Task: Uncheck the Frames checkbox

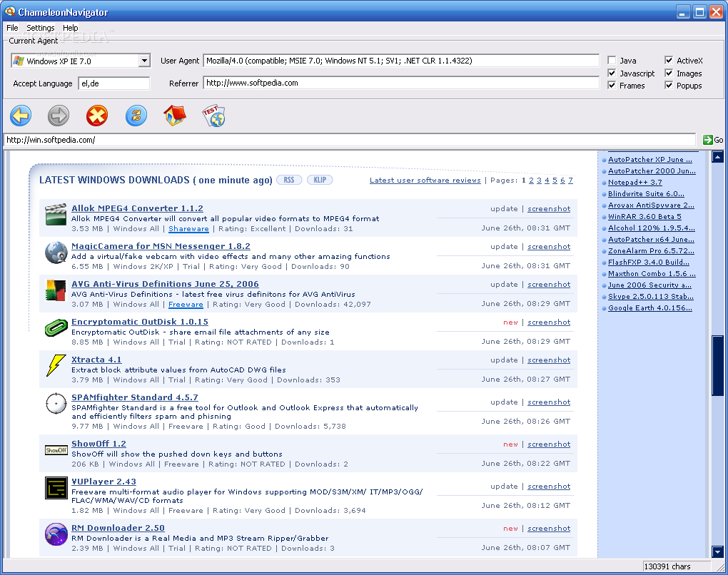Action: point(612,85)
